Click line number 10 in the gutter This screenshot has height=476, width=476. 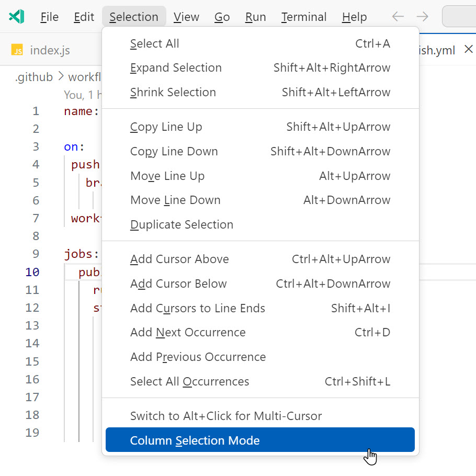(x=32, y=272)
